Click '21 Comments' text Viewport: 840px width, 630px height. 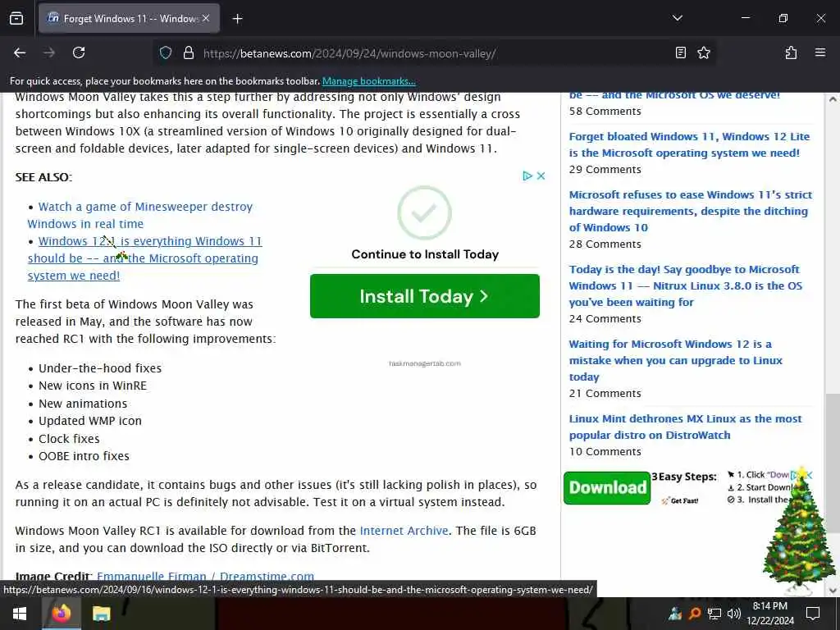pos(605,393)
